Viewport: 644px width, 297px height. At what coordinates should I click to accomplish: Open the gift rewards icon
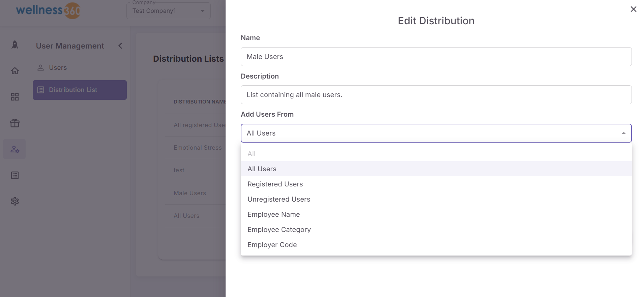[15, 123]
